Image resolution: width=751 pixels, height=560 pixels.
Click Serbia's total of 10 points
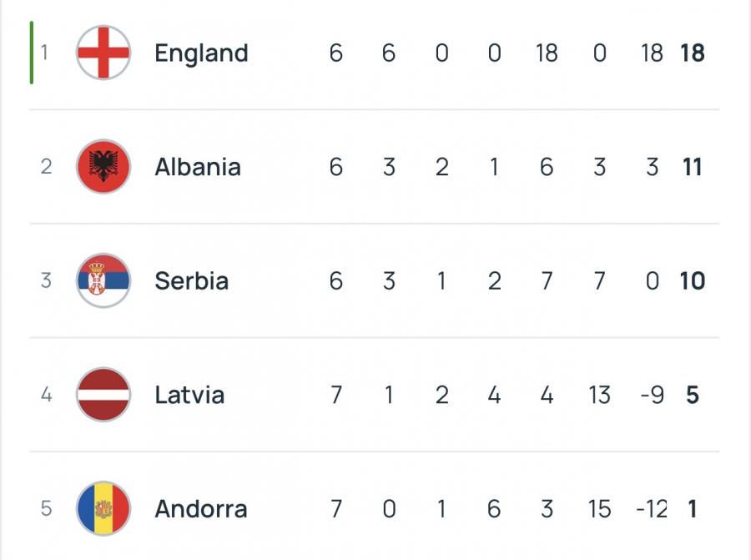point(692,280)
